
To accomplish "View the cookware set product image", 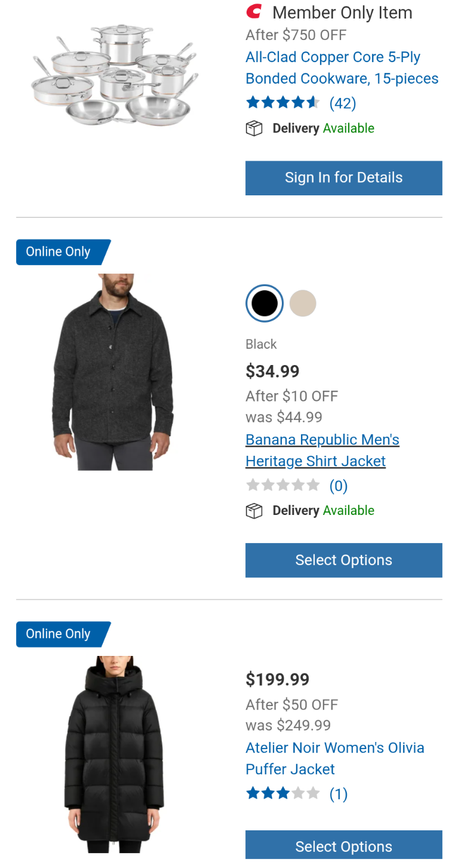I will [x=115, y=75].
